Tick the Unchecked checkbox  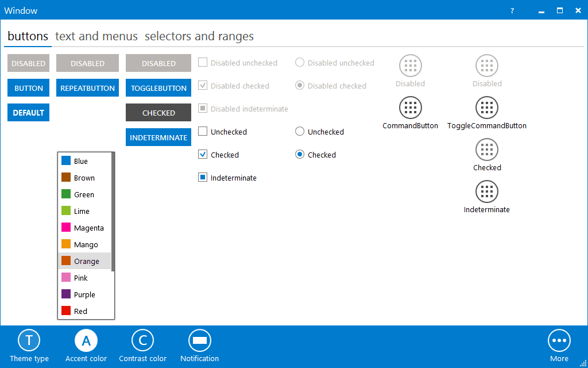(x=203, y=132)
